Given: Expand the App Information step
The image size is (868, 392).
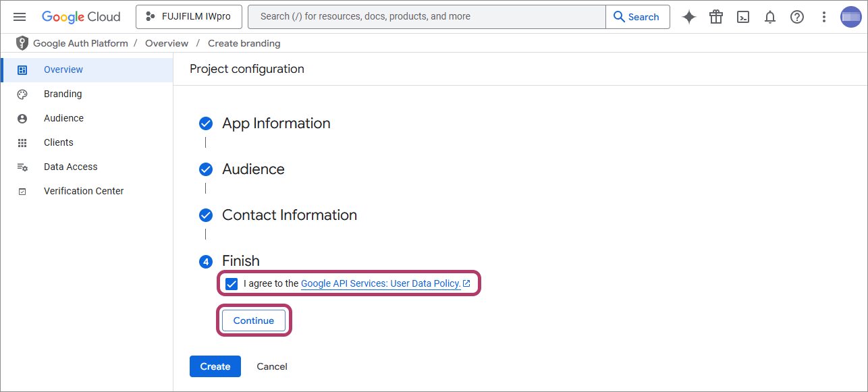Looking at the screenshot, I should 276,123.
